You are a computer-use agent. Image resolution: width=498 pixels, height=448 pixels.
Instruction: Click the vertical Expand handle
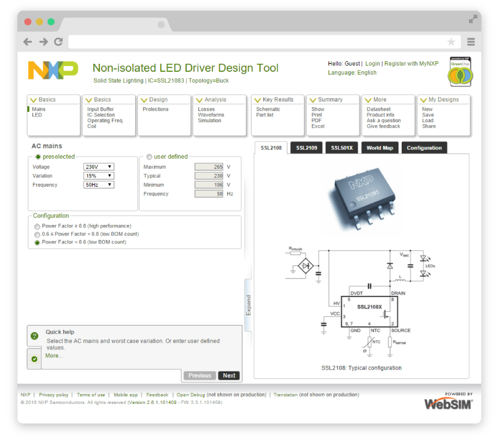pos(248,305)
